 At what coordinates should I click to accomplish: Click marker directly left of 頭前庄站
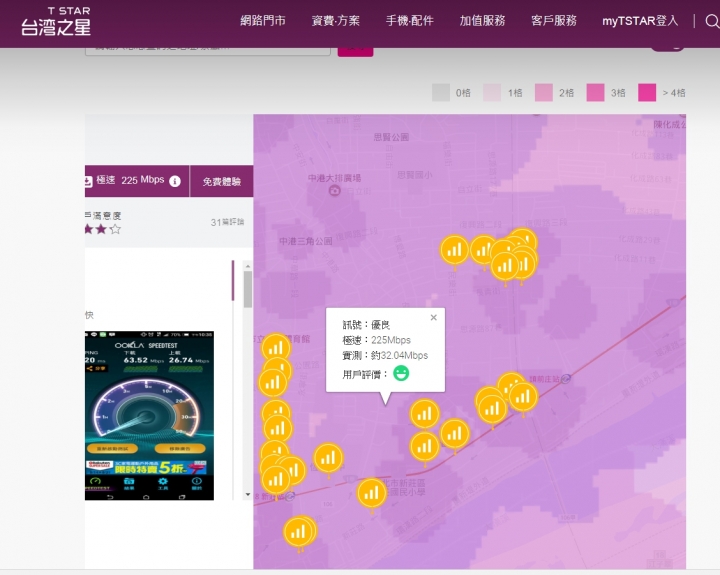coord(523,398)
